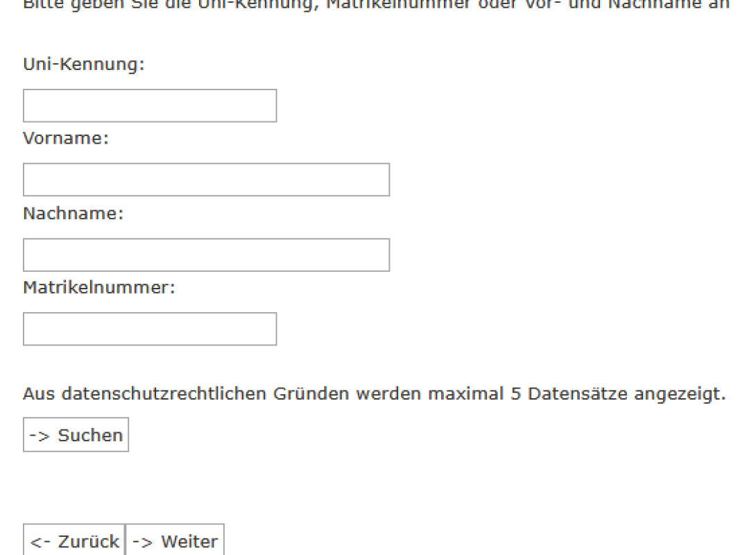756x555 pixels.
Task: Go back to the previous step
Action: [74, 541]
